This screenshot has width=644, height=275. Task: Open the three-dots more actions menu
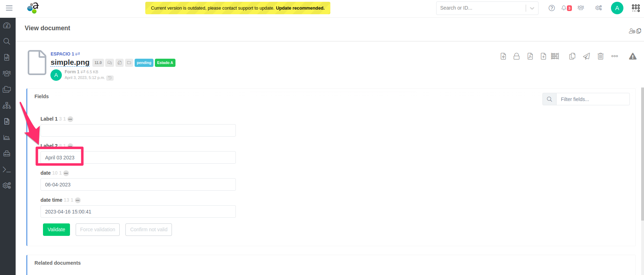[x=615, y=56]
